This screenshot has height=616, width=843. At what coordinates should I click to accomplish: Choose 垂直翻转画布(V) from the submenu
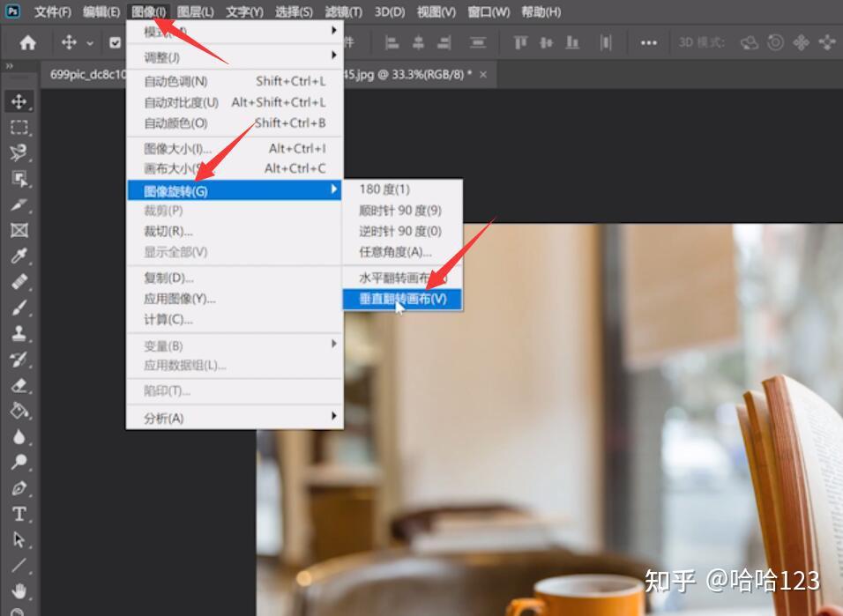tap(403, 299)
